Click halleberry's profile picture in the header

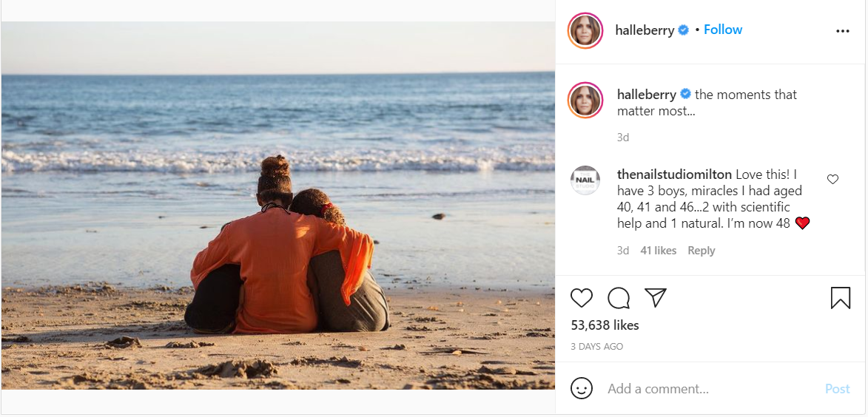[x=585, y=32]
